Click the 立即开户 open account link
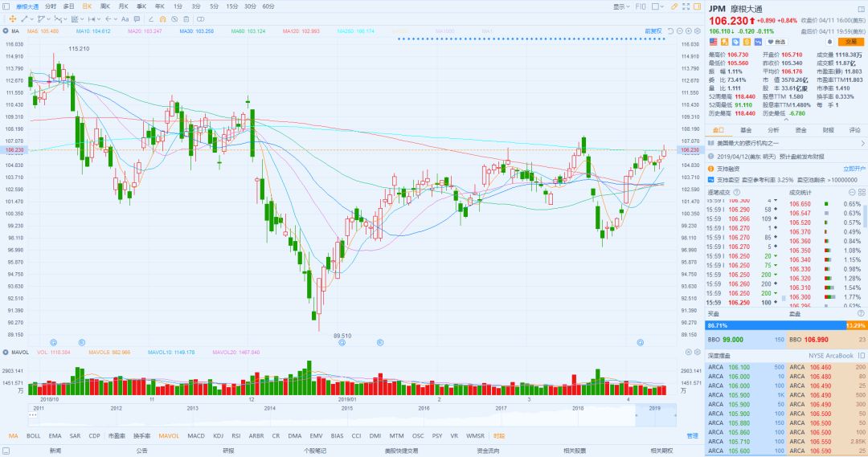Image resolution: width=868 pixels, height=457 pixels. pyautogui.click(x=854, y=169)
